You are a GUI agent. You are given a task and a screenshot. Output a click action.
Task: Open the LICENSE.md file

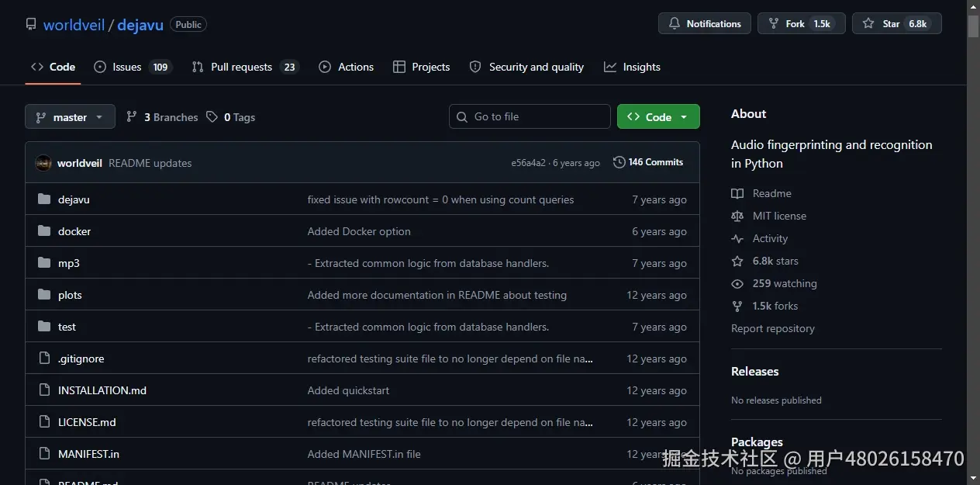pyautogui.click(x=87, y=422)
